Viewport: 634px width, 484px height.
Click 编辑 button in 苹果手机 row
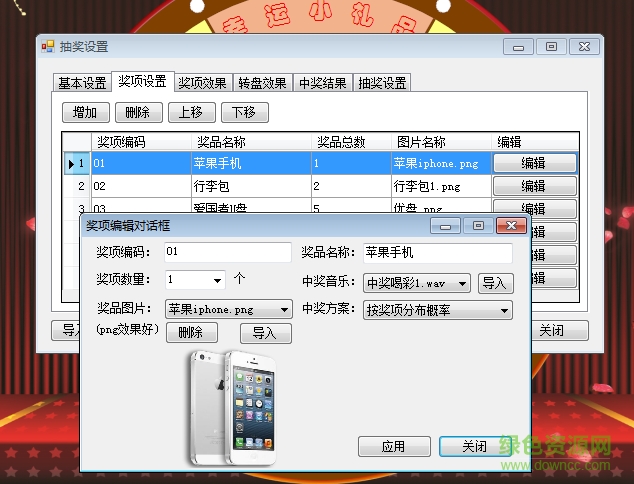tap(535, 163)
